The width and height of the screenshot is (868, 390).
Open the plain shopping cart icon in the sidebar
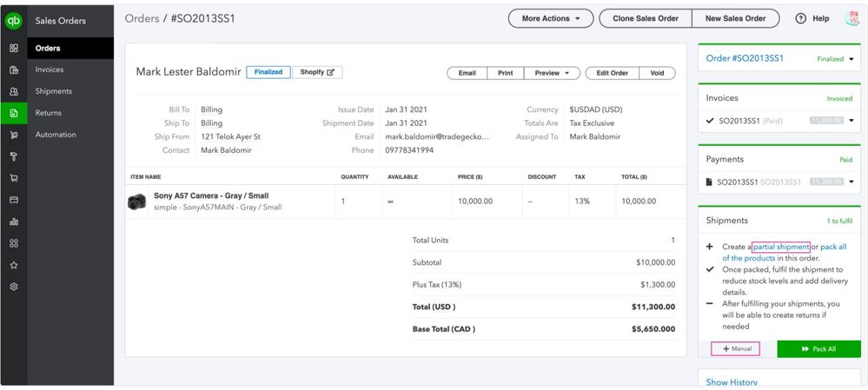[14, 178]
